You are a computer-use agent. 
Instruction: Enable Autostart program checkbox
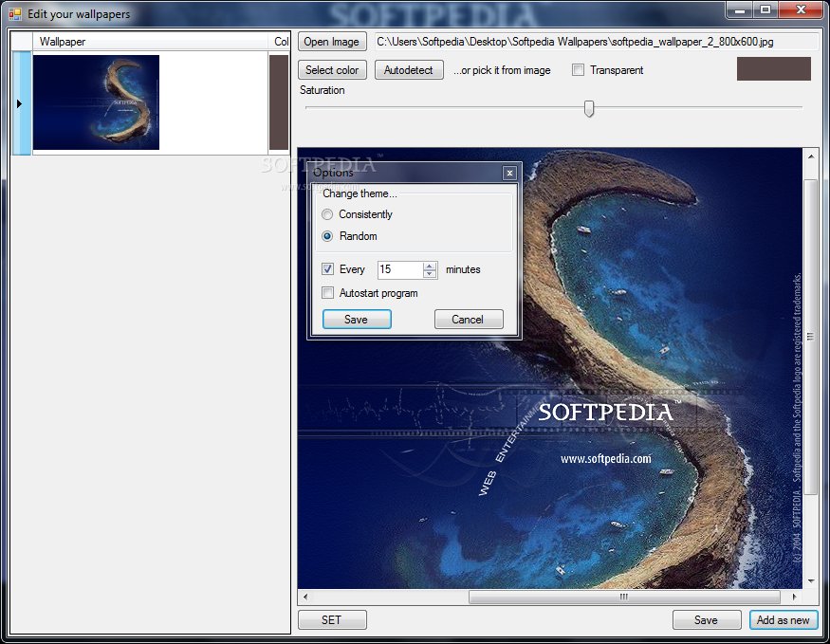pyautogui.click(x=327, y=293)
